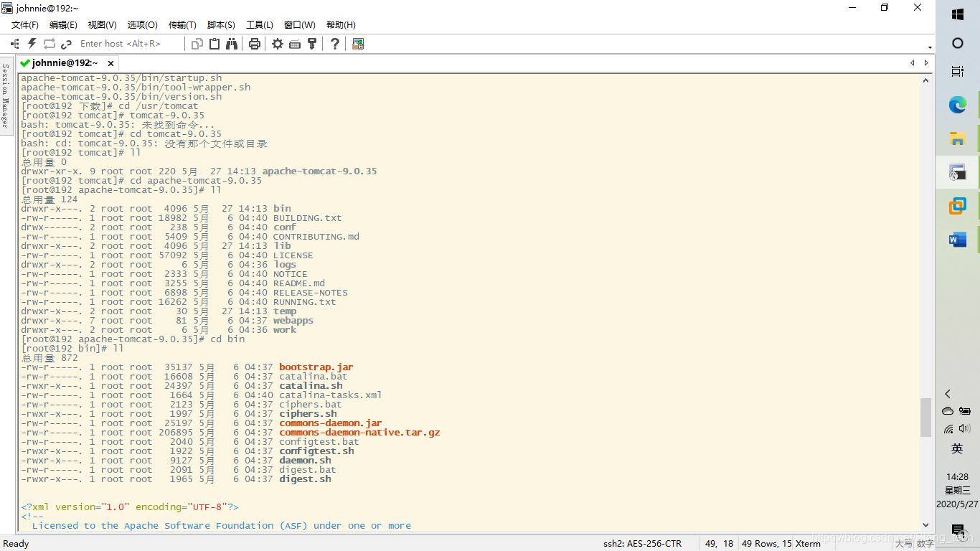Viewport: 980px width, 551px height.
Task: Open the 帮助(H) menu
Action: pos(341,24)
